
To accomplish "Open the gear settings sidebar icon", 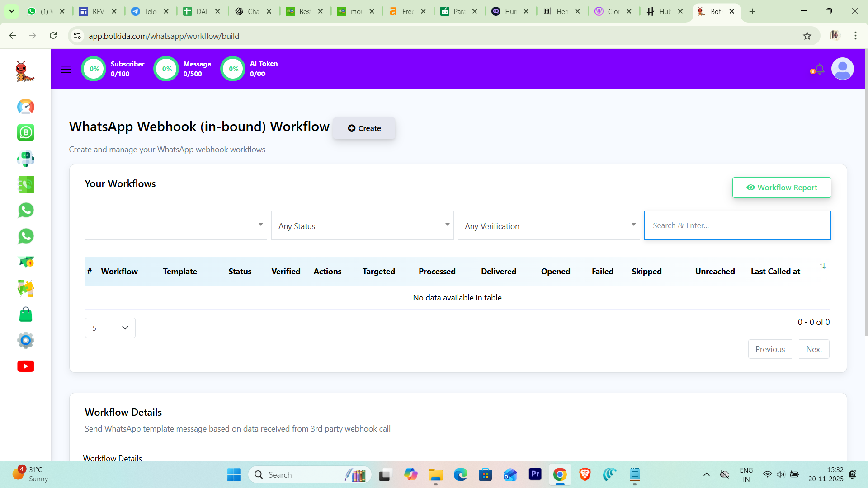I will click(x=26, y=340).
